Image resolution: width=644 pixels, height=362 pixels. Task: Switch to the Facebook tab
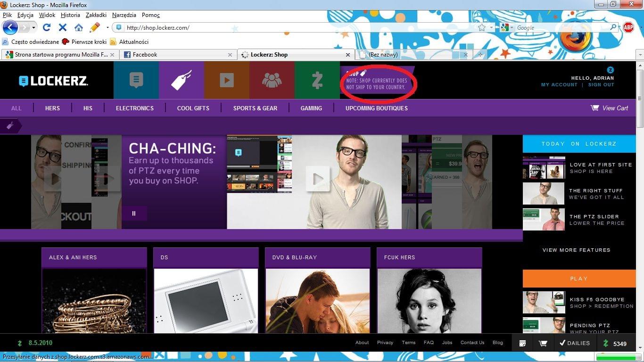[x=178, y=55]
